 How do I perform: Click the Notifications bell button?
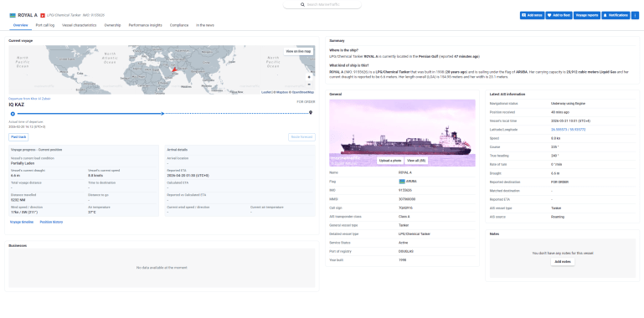click(616, 15)
